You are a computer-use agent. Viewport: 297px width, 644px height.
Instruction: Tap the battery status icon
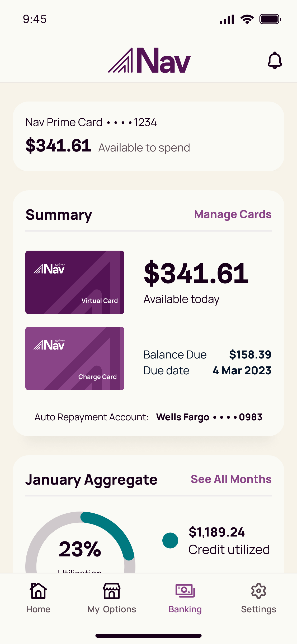pyautogui.click(x=270, y=19)
